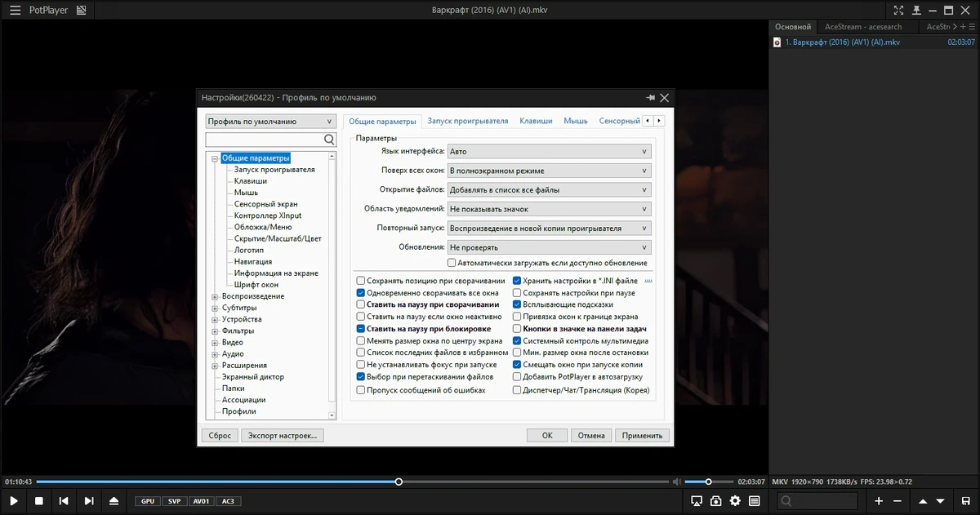Stop playback with the Stop button
This screenshot has height=515, width=980.
click(x=38, y=501)
